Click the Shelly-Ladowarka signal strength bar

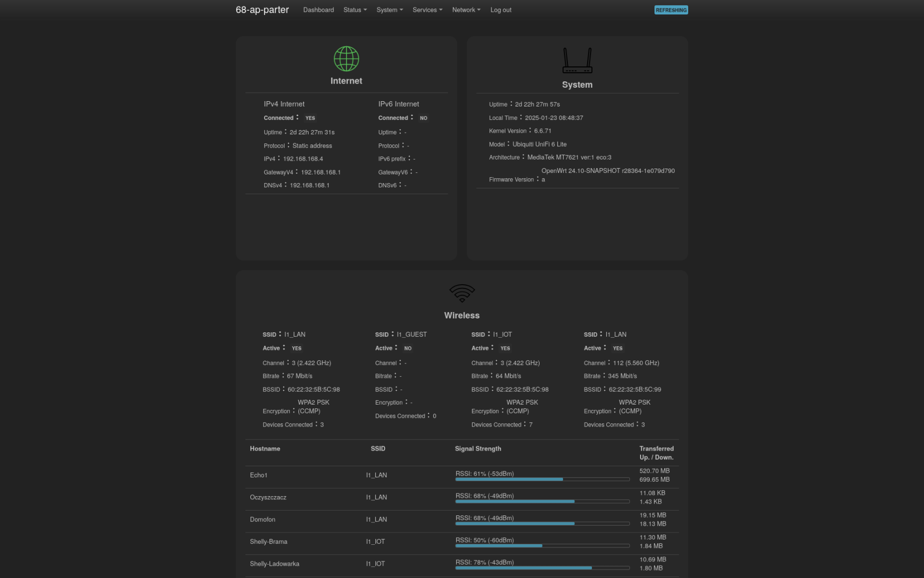coord(542,567)
